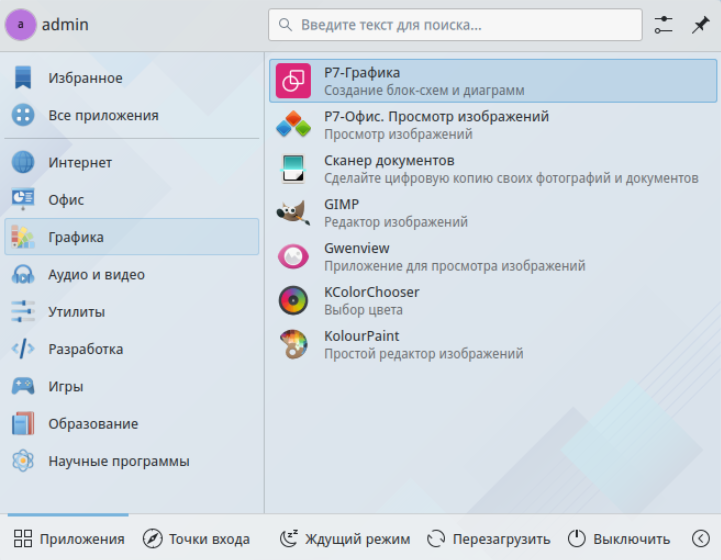This screenshot has width=721, height=560.
Task: Click the Выключить button
Action: pyautogui.click(x=619, y=538)
